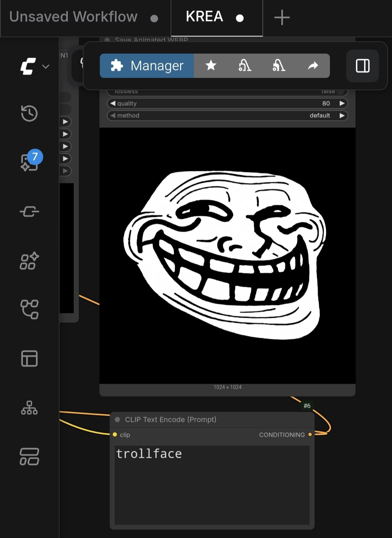392x538 pixels.
Task: Toggle the side panel layout button
Action: pyautogui.click(x=363, y=66)
